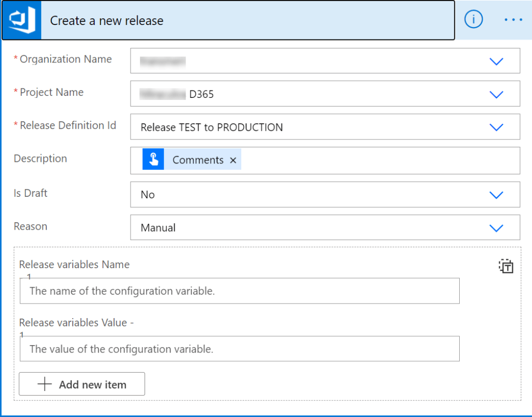
Task: Select the Comments dynamic content token label
Action: pos(198,160)
